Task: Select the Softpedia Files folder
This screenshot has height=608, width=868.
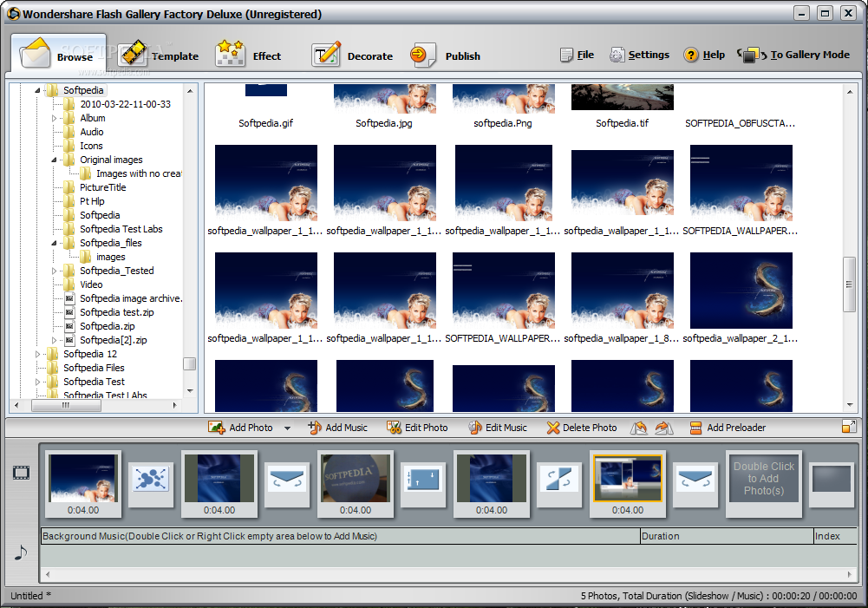Action: (x=94, y=368)
